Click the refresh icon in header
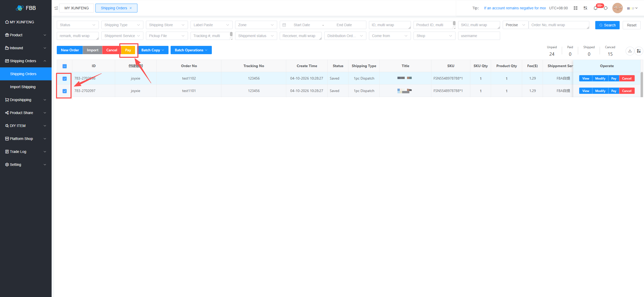The height and width of the screenshot is (297, 644). coord(606,8)
